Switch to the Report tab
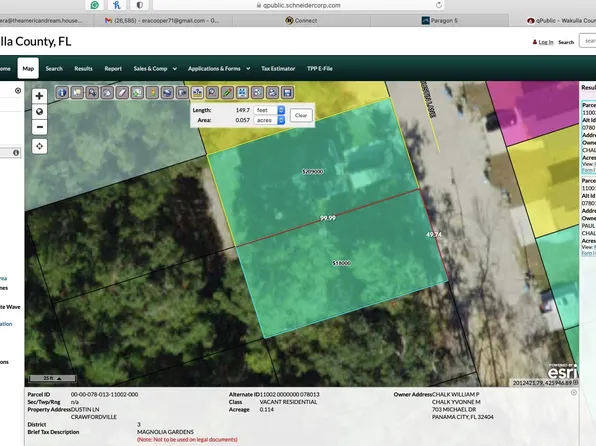The width and height of the screenshot is (596, 446). click(113, 68)
